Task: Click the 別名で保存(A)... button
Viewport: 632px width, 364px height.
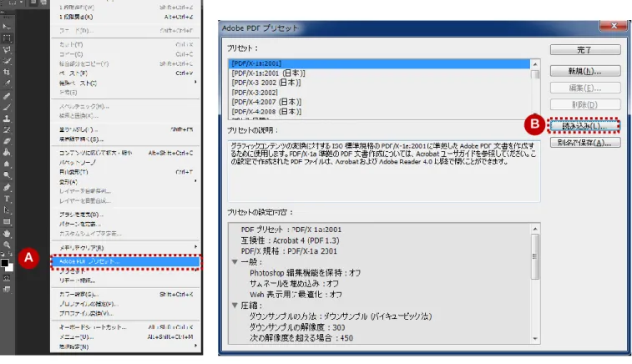Action: (585, 143)
